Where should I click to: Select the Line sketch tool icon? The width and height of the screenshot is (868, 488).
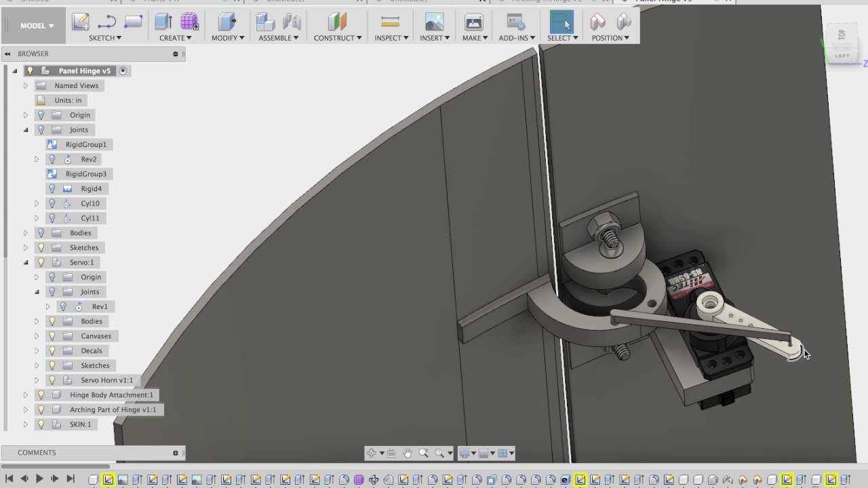[x=107, y=22]
